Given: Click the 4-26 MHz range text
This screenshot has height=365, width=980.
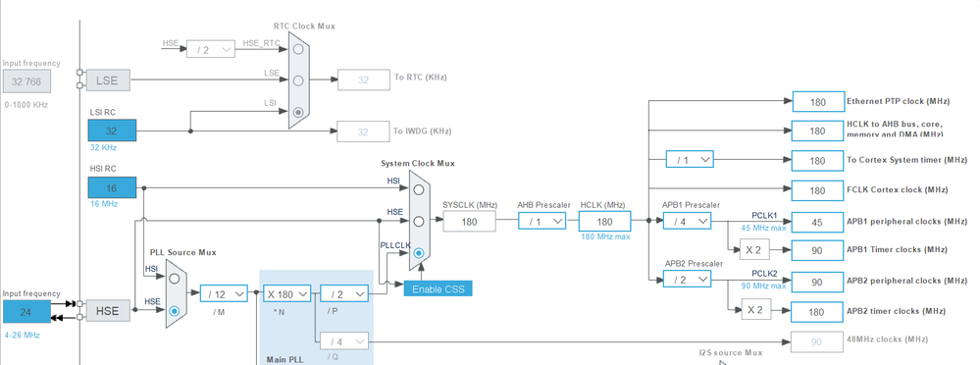Looking at the screenshot, I should (23, 335).
